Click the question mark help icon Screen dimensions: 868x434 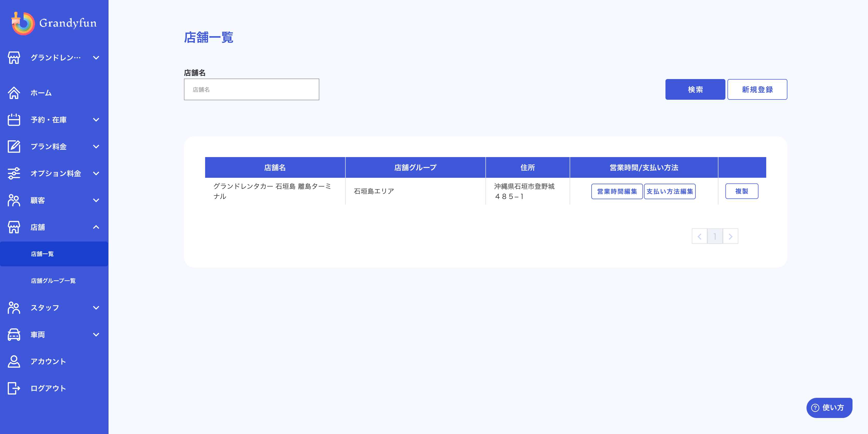tap(815, 408)
